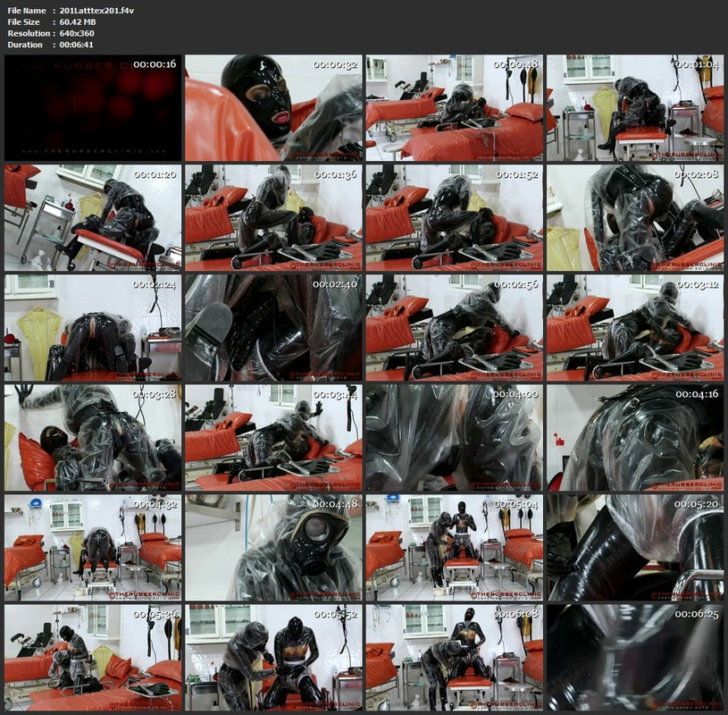Image resolution: width=728 pixels, height=715 pixels.
Task: Pick the preview frame at 00:02:24
Action: pos(93,327)
